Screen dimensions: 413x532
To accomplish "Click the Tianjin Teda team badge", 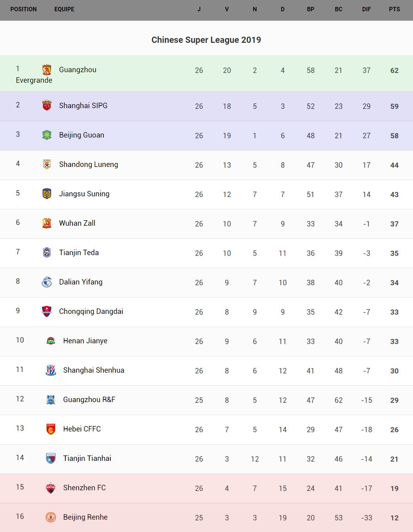I will click(x=47, y=253).
